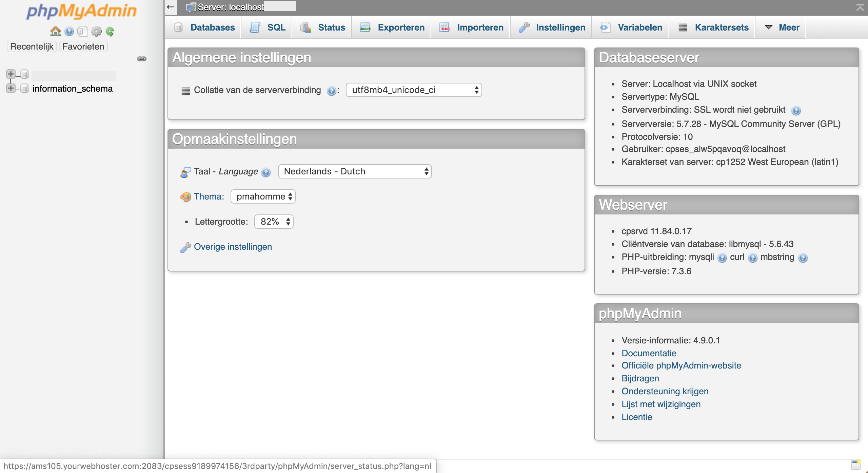Click the Ondersteuning krijgen link
This screenshot has width=868, height=473.
665,391
